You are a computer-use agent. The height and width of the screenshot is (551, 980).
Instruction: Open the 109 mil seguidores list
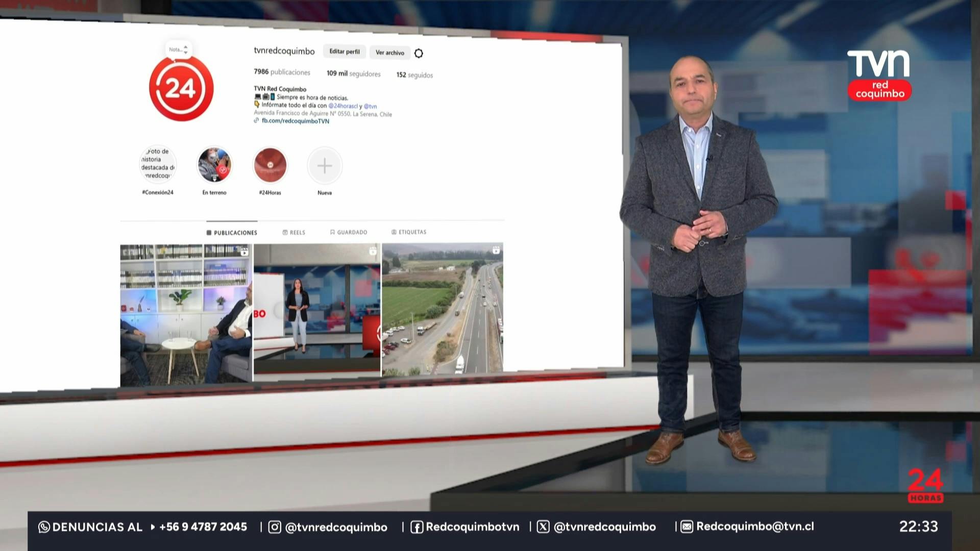[354, 73]
